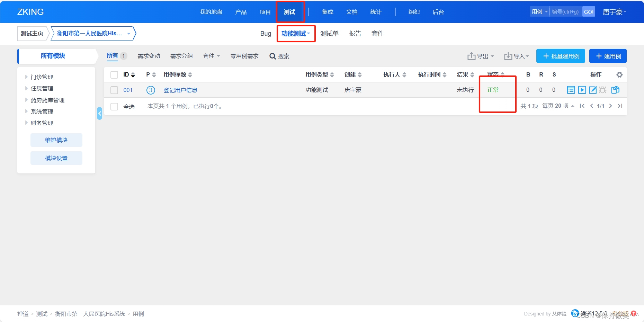Click the search magnifier icon

[x=272, y=56]
